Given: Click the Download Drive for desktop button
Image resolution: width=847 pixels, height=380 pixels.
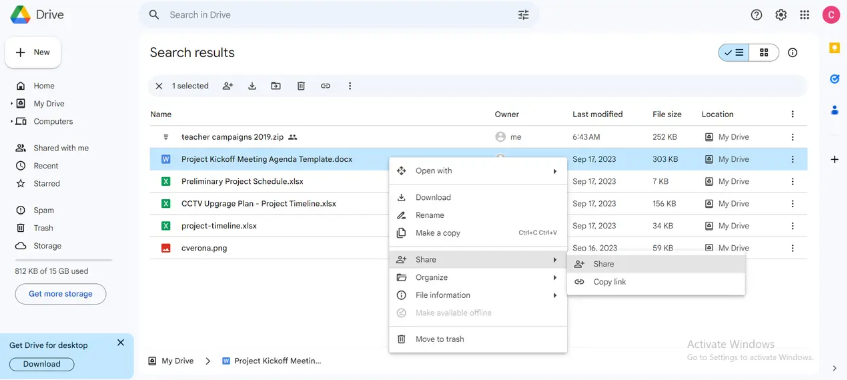Looking at the screenshot, I should [42, 364].
